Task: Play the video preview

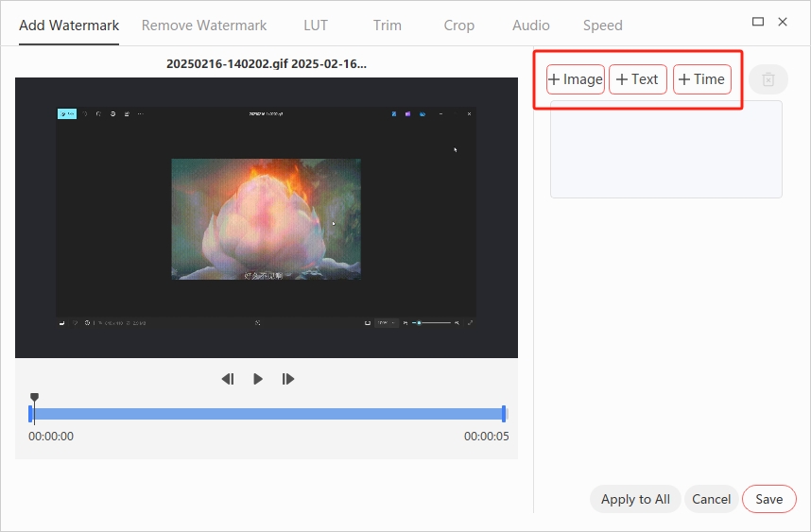Action: pos(258,379)
